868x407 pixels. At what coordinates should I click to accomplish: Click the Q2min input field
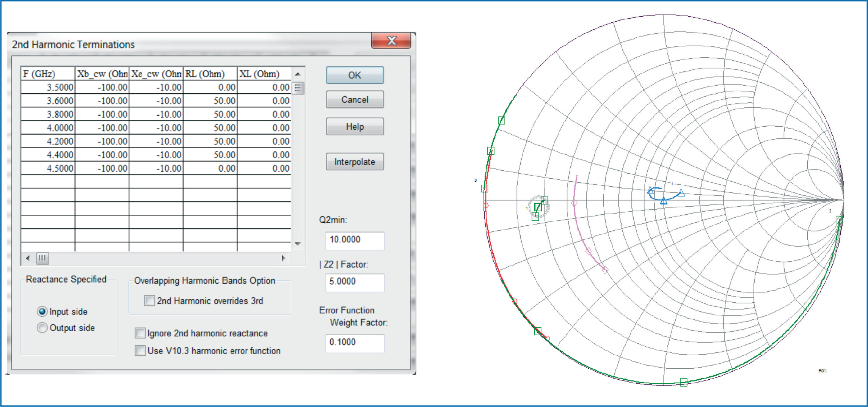(x=355, y=240)
